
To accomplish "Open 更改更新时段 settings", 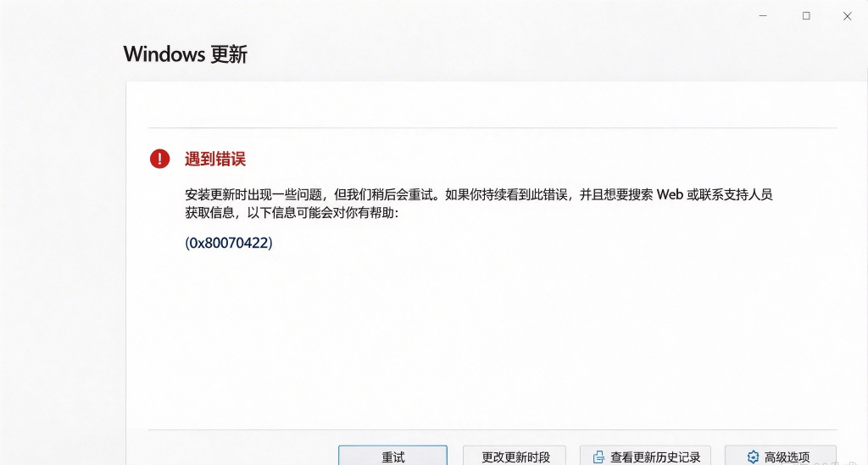I will click(x=515, y=456).
